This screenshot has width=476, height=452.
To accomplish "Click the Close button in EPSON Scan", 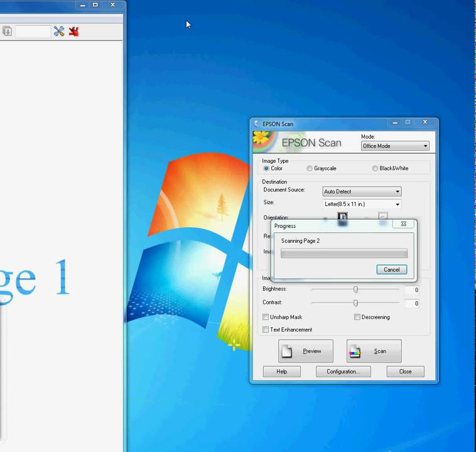I will click(x=405, y=372).
